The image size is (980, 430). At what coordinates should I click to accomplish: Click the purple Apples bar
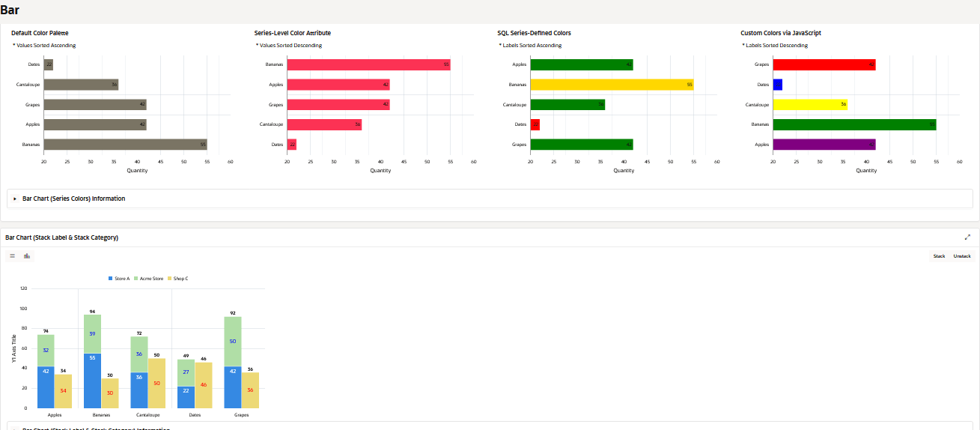click(824, 145)
